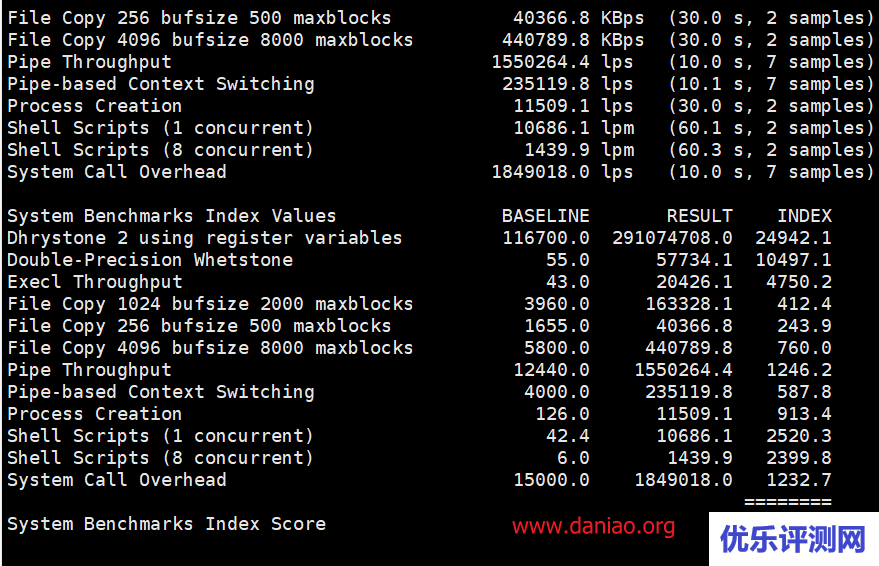Viewport: 879px width, 566px height.
Task: Click the baseline value '126.0'
Action: [562, 414]
